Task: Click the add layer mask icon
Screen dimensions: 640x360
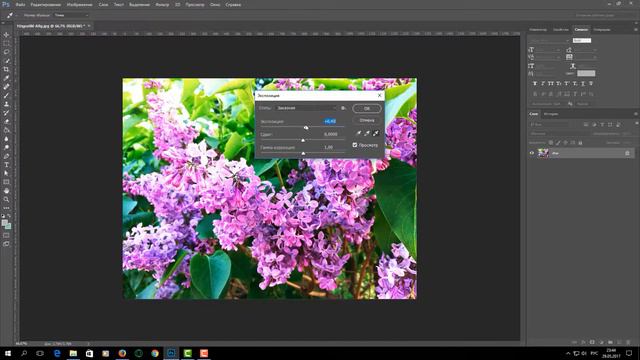Action: click(592, 342)
